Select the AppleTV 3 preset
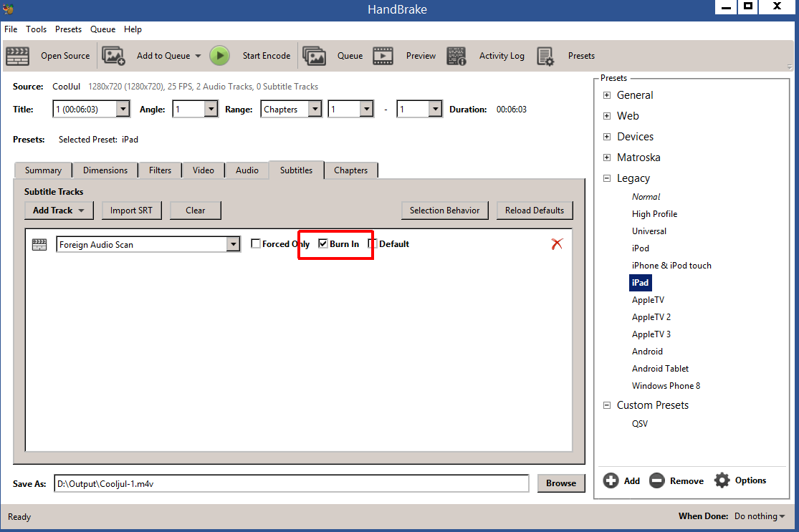This screenshot has width=799, height=532. [x=651, y=334]
